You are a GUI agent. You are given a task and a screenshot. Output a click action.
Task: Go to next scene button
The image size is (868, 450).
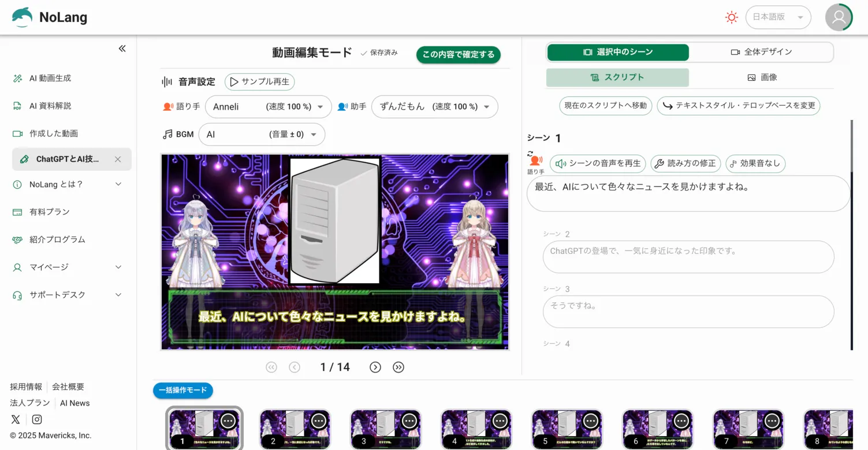point(375,367)
